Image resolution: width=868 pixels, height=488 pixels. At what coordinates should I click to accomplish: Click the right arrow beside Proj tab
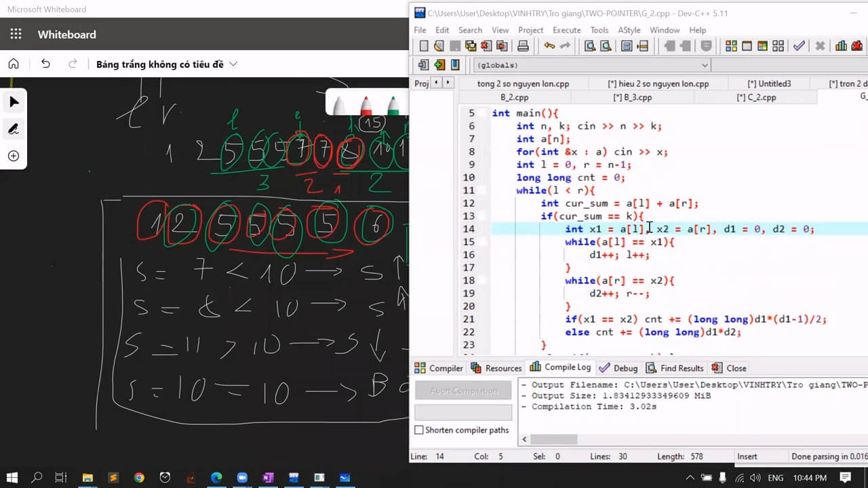tap(448, 83)
